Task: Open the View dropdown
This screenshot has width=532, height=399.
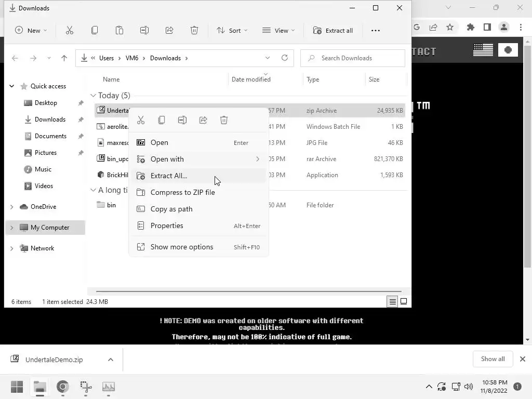Action: click(x=278, y=31)
